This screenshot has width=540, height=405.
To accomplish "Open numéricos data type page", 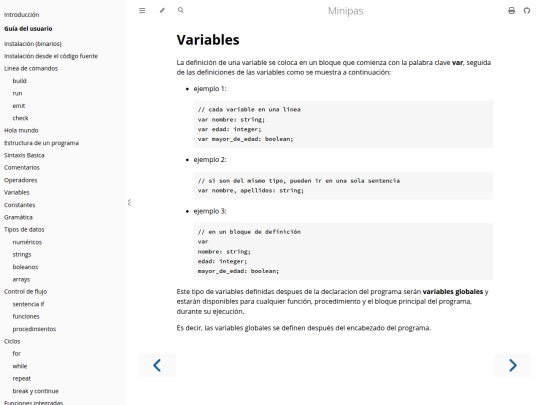I will click(27, 242).
